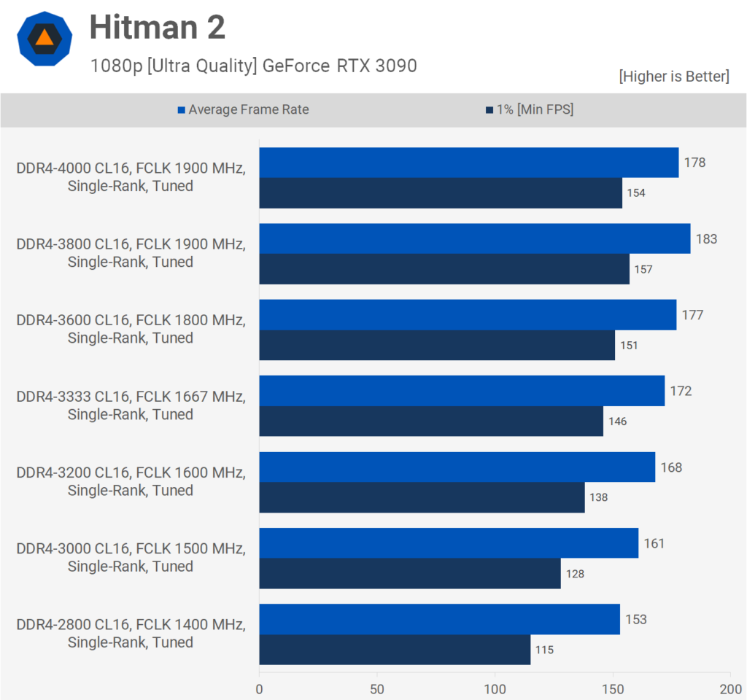Select the DDR4-4000 CL16 average bar
The height and width of the screenshot is (700, 747).
[468, 163]
